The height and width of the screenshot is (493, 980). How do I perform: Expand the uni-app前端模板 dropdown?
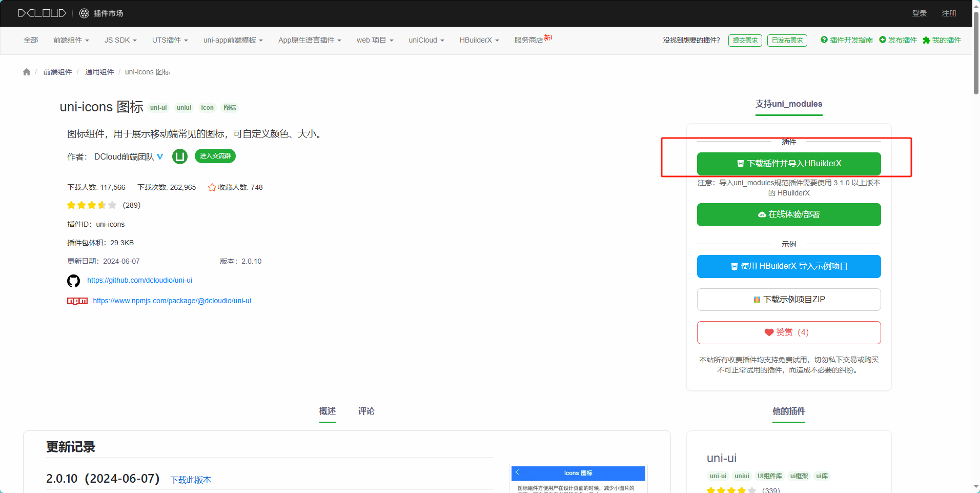pyautogui.click(x=233, y=40)
